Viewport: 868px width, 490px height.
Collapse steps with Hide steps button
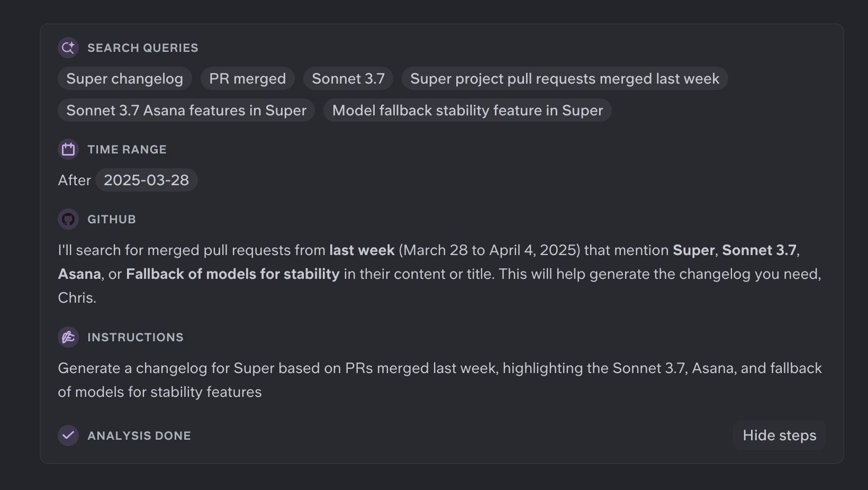tap(779, 435)
